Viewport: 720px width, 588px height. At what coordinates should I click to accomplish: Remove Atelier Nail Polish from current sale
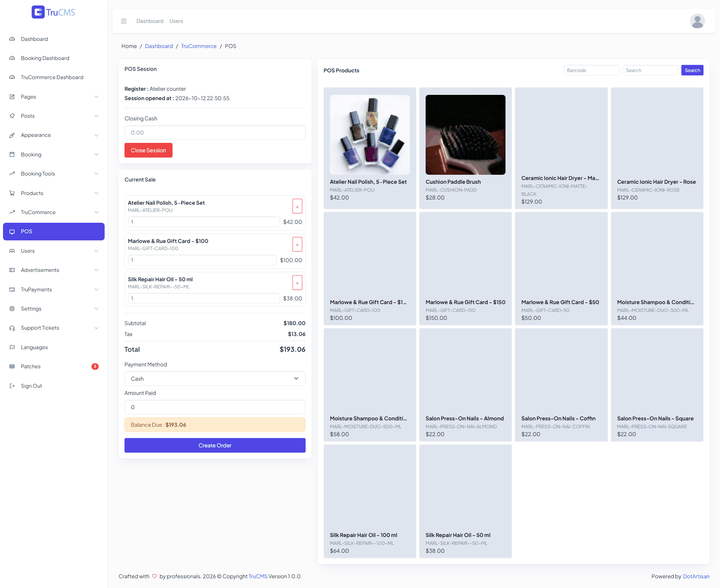click(x=297, y=206)
